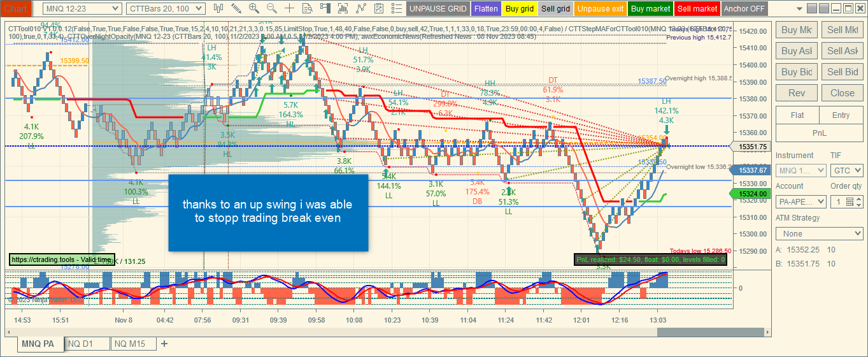Click the Sell Bid button
The width and height of the screenshot is (868, 357).
pos(843,72)
